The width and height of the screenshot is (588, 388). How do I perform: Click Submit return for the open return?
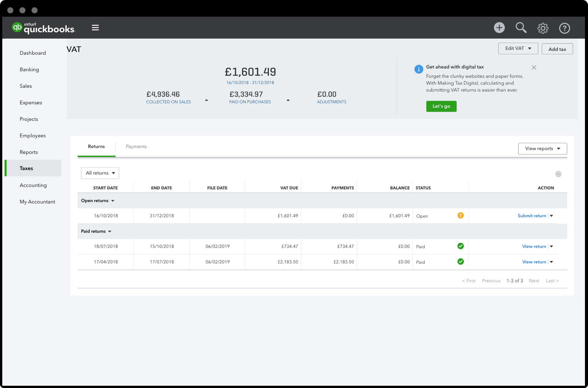pyautogui.click(x=532, y=216)
